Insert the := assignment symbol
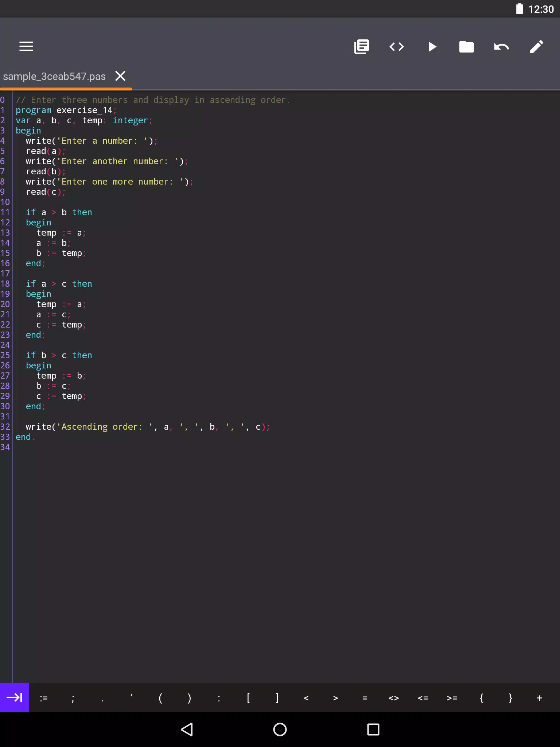The width and height of the screenshot is (560, 747). [44, 698]
